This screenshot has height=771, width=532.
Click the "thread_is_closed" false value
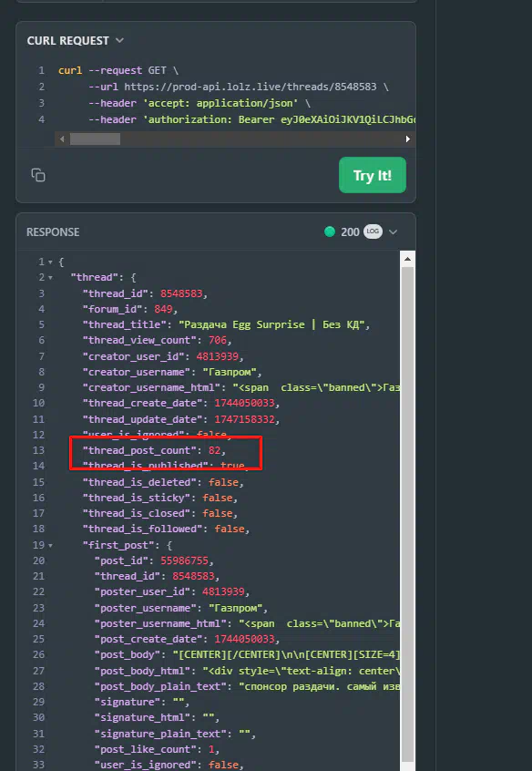point(218,513)
